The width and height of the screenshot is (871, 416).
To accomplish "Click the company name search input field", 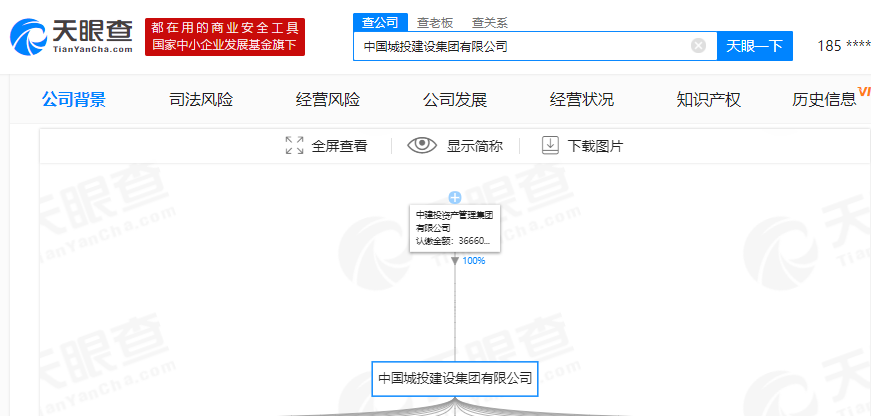I will (x=520, y=46).
